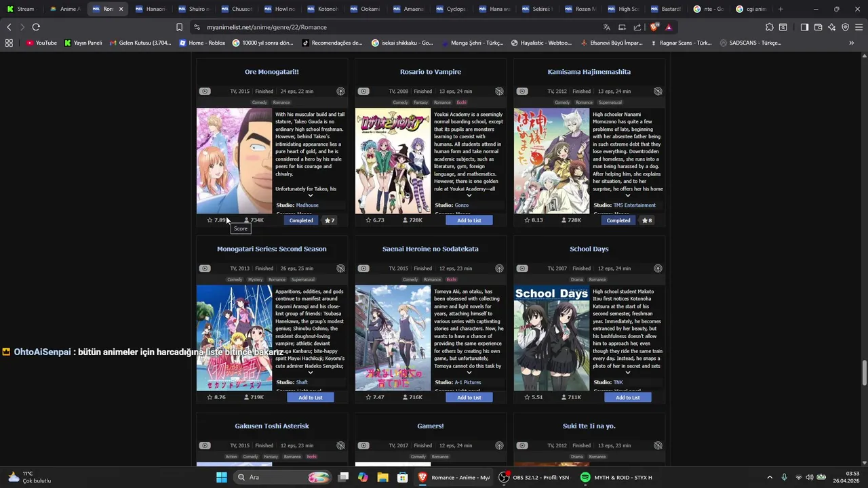Screen dimensions: 868x488
Task: Click the broadcast icon on Monogatari Series card
Action: (x=340, y=268)
